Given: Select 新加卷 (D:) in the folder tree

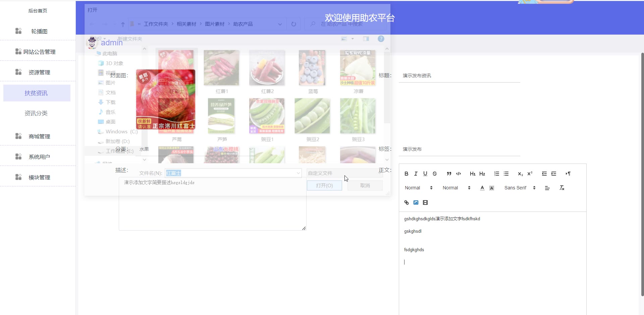Looking at the screenshot, I should coord(114,141).
